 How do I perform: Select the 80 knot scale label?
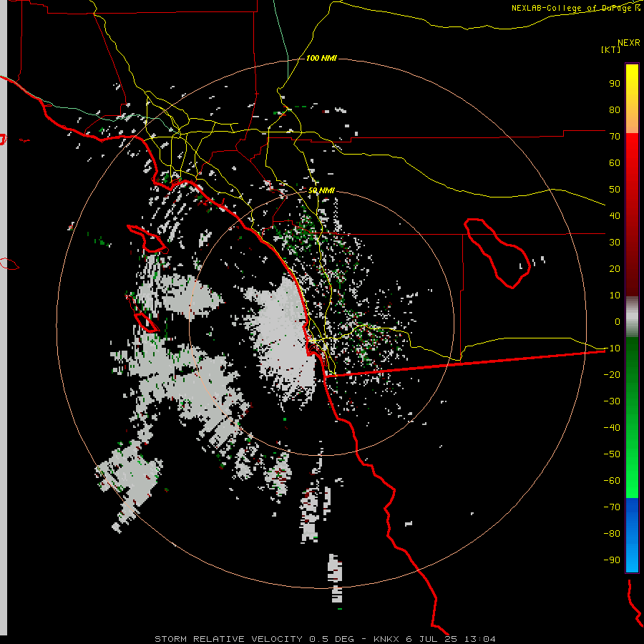(x=615, y=109)
